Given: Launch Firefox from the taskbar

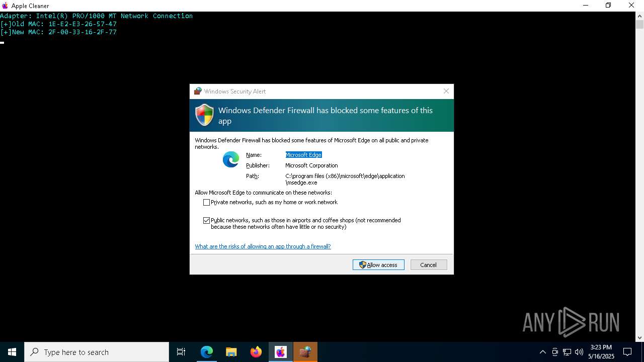Looking at the screenshot, I should [256, 352].
